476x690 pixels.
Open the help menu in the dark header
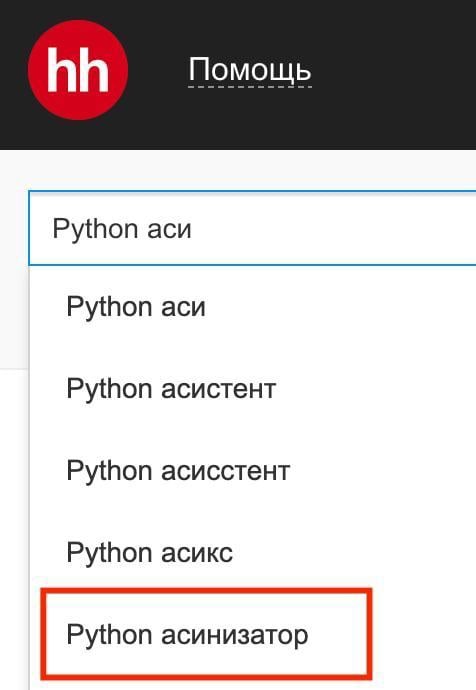[250, 70]
